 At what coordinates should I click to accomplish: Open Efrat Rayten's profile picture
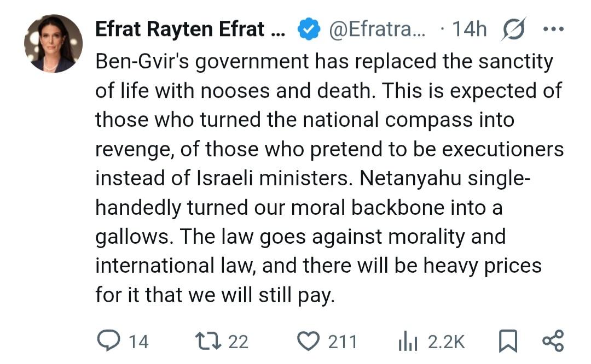click(53, 44)
